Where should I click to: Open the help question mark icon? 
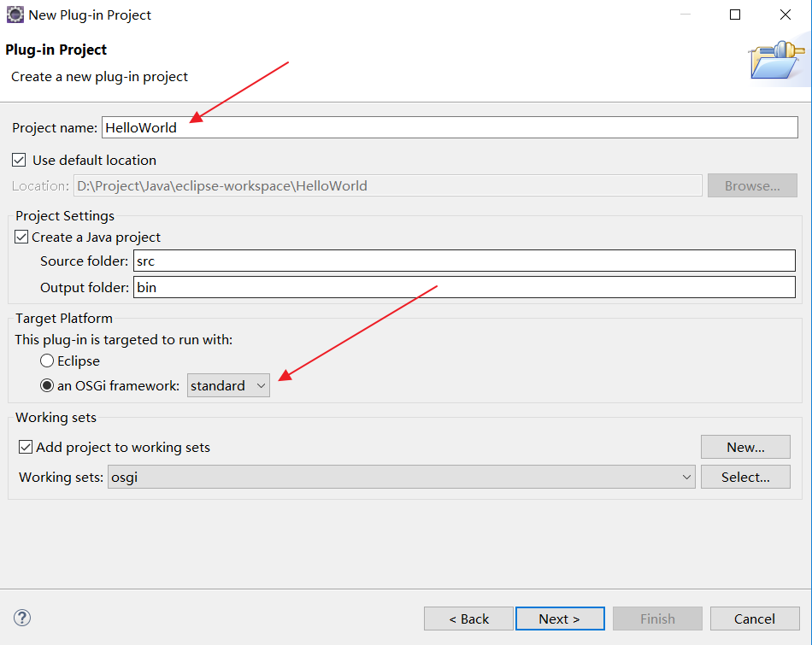(22, 618)
